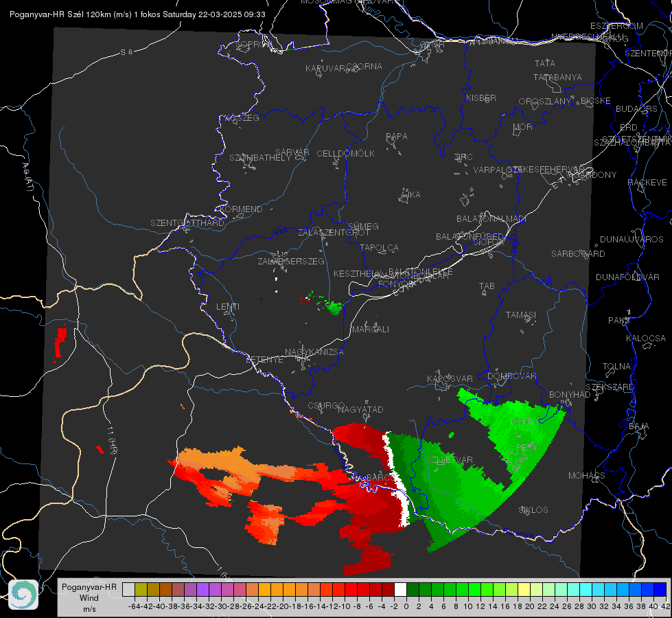Click the KAPUVÁR town label
Viewport: 672px width, 618px height.
coord(326,68)
